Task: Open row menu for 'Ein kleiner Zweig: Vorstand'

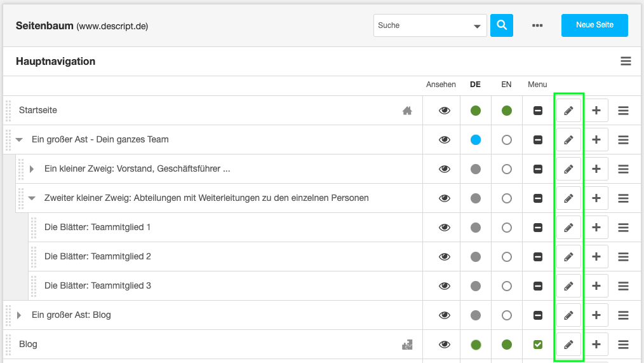Action: tap(623, 169)
